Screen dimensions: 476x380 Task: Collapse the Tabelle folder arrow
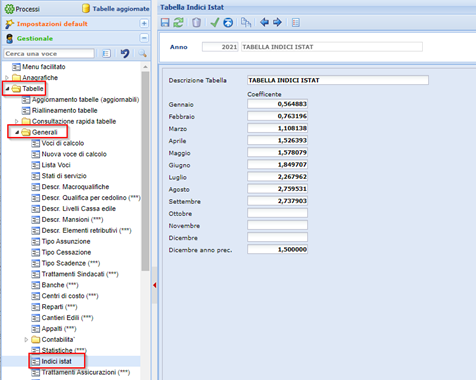[7, 89]
